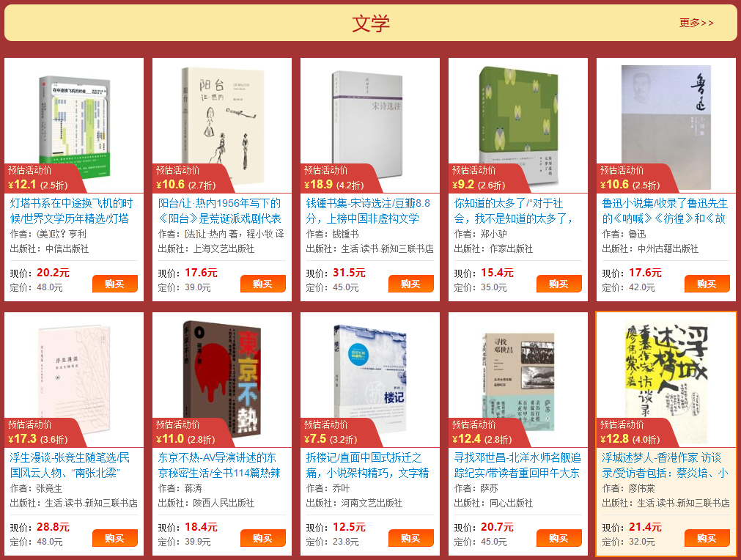
Task: Purchase 钱锺书集 priced 31.5元
Action: click(410, 284)
